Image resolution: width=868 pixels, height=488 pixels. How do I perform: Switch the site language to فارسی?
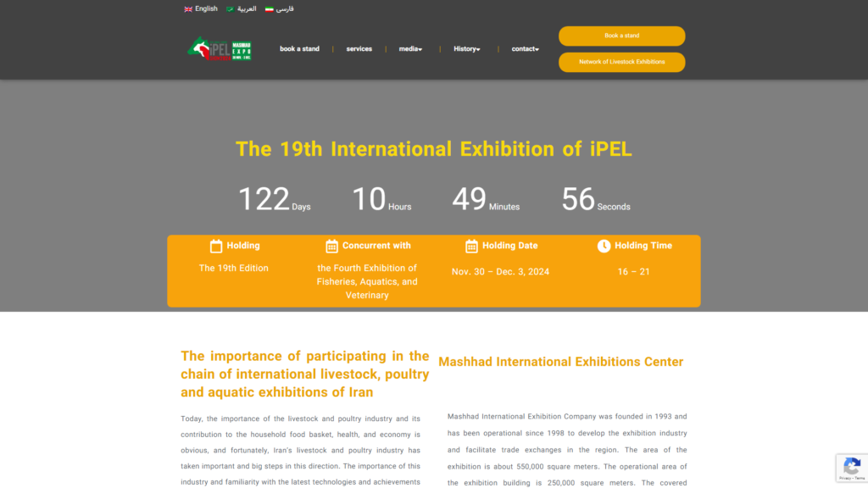[285, 8]
